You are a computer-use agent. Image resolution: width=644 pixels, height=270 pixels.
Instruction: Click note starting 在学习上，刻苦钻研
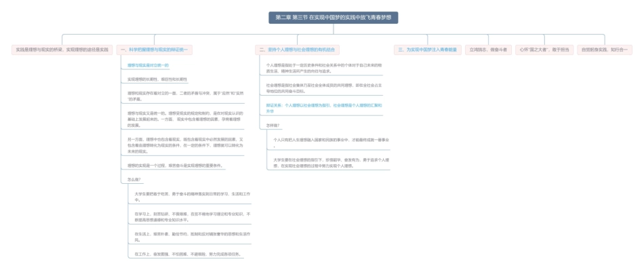point(193,217)
